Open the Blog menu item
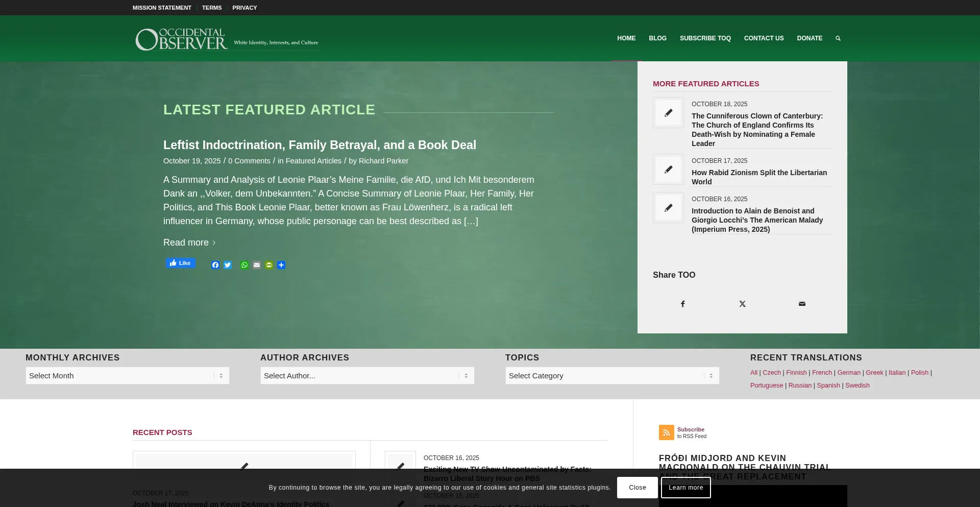 tap(657, 38)
